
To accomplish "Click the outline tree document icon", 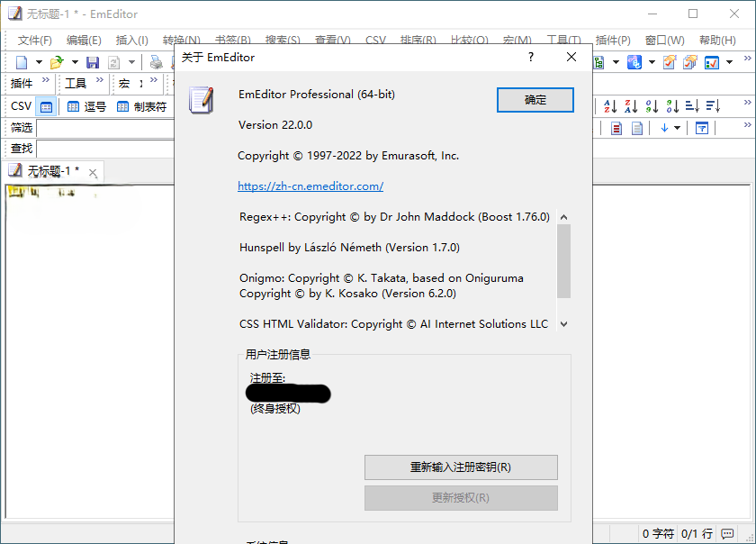I will 598,62.
